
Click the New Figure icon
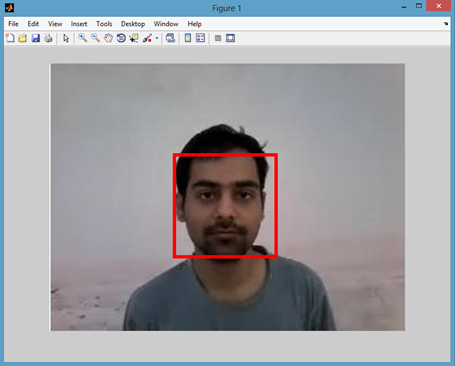pos(10,38)
